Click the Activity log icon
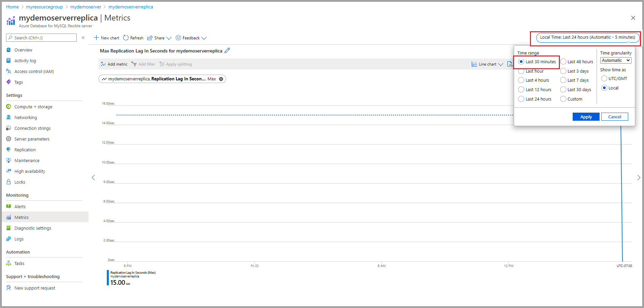Screen dimensions: 644x308 9,61
